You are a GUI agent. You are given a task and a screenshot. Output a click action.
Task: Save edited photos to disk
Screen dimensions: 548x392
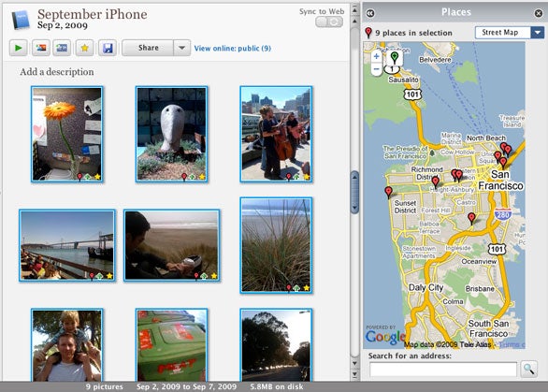(108, 48)
